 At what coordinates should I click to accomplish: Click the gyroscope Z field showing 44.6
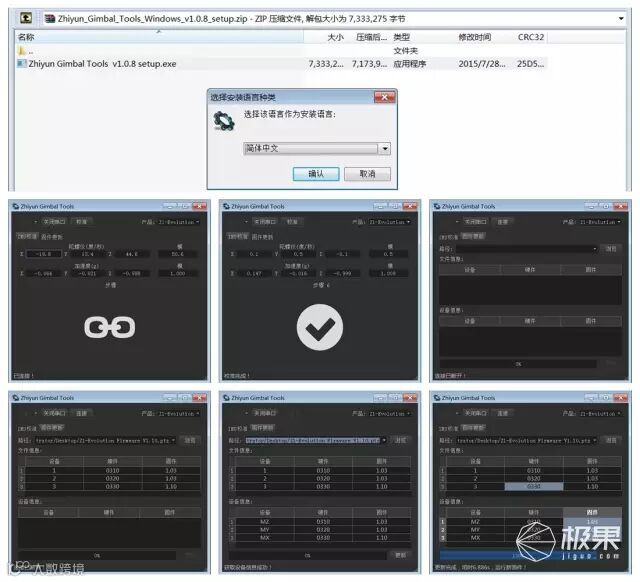pyautogui.click(x=131, y=254)
